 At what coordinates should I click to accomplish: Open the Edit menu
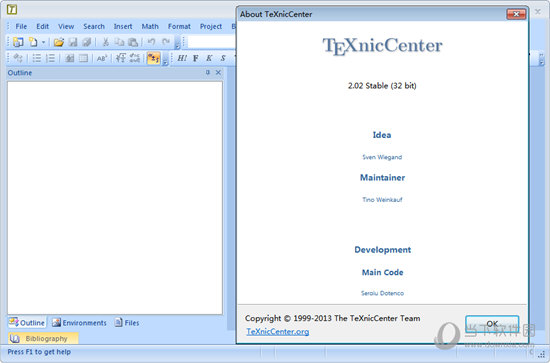[42, 26]
